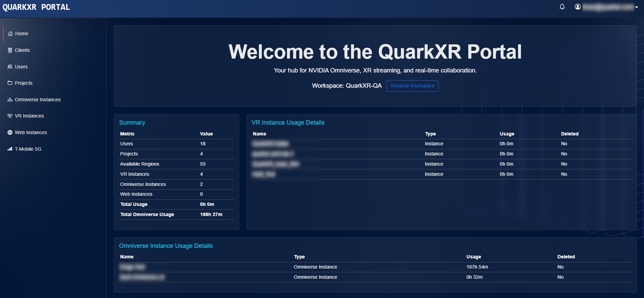Screen dimensions: 644x298
Task: Expand the account dropdown arrow
Action: (x=637, y=7)
